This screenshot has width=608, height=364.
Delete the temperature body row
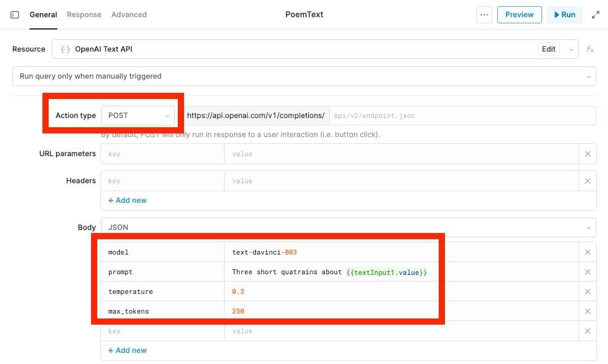click(x=587, y=291)
